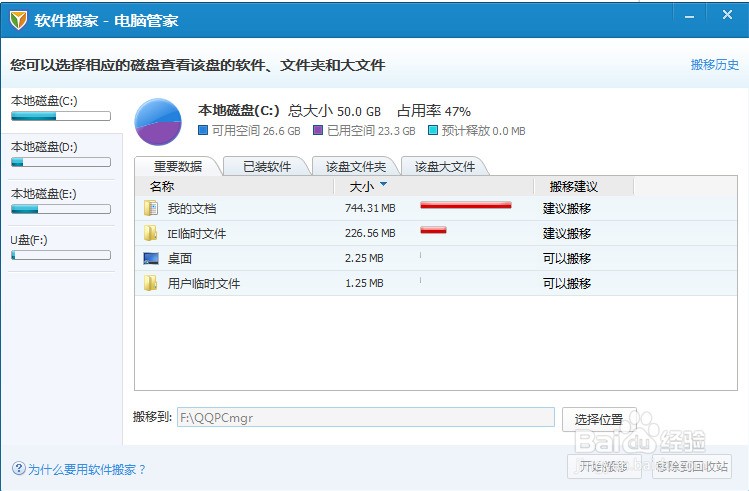749x491 pixels.
Task: Click the disk usage pie chart
Action: click(x=158, y=122)
